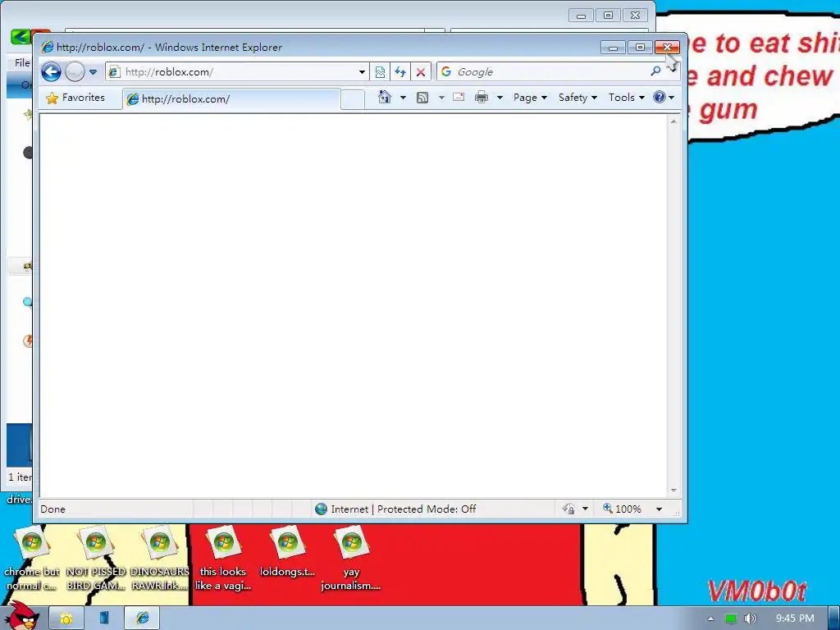This screenshot has height=630, width=840.
Task: Click the 9:45 PM clock
Action: click(795, 619)
